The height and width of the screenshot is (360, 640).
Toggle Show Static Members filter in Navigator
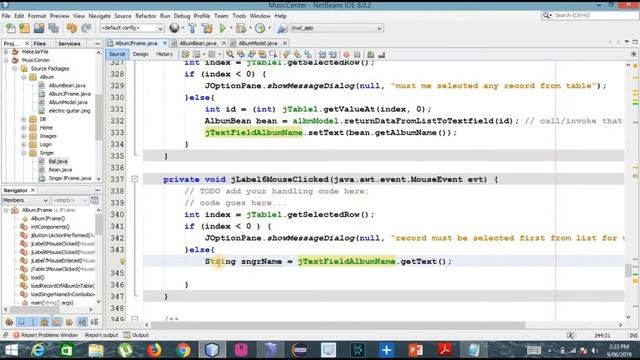[x=33, y=322]
